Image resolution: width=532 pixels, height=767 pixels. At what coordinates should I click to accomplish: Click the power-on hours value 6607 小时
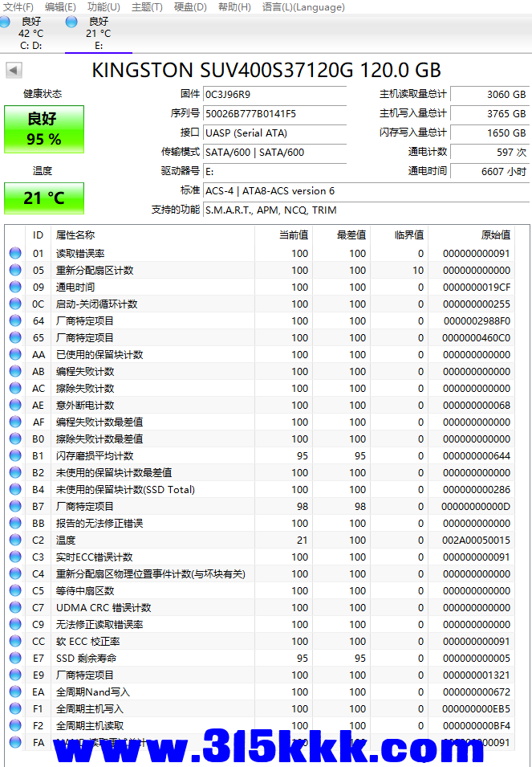coord(489,171)
